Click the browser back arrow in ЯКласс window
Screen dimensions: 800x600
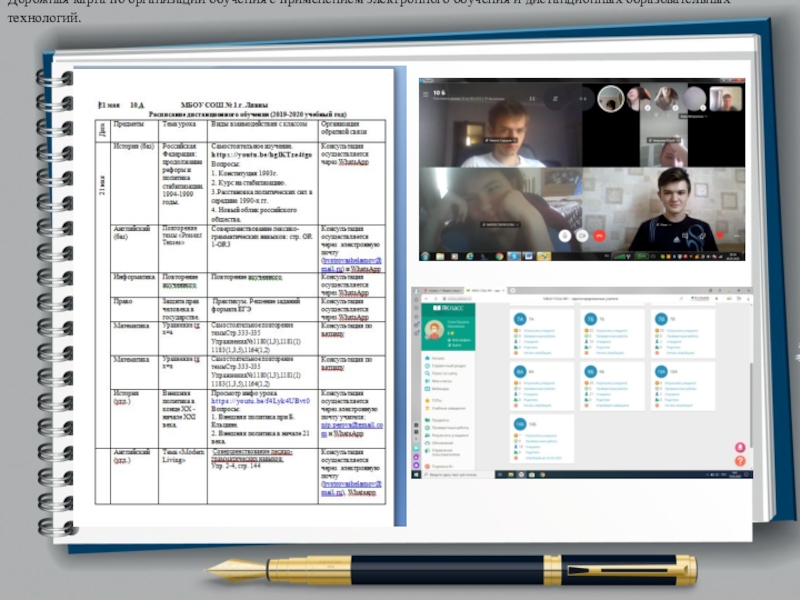[x=426, y=298]
